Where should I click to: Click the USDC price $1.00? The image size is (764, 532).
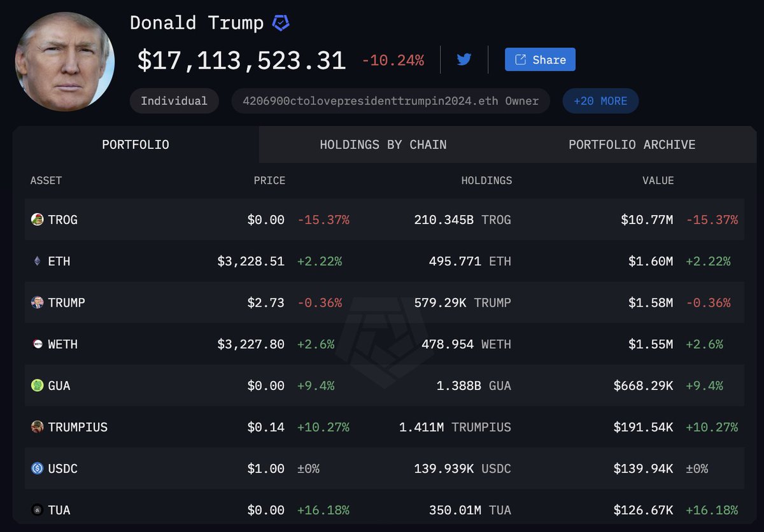tap(266, 468)
